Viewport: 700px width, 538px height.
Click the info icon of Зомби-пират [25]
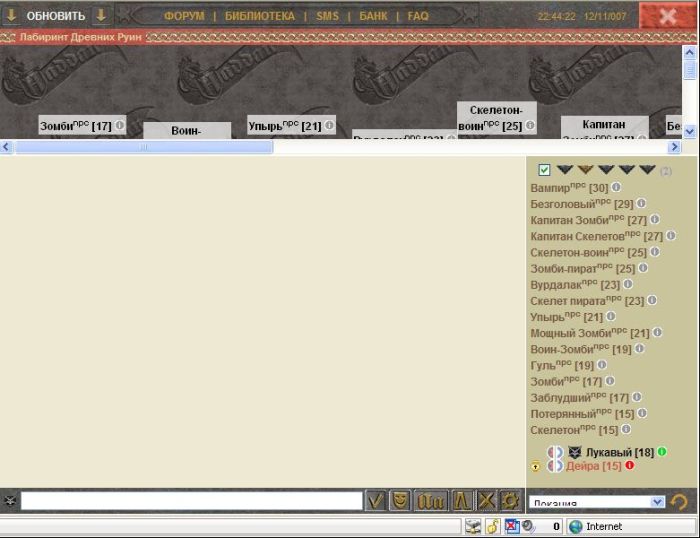(x=643, y=267)
